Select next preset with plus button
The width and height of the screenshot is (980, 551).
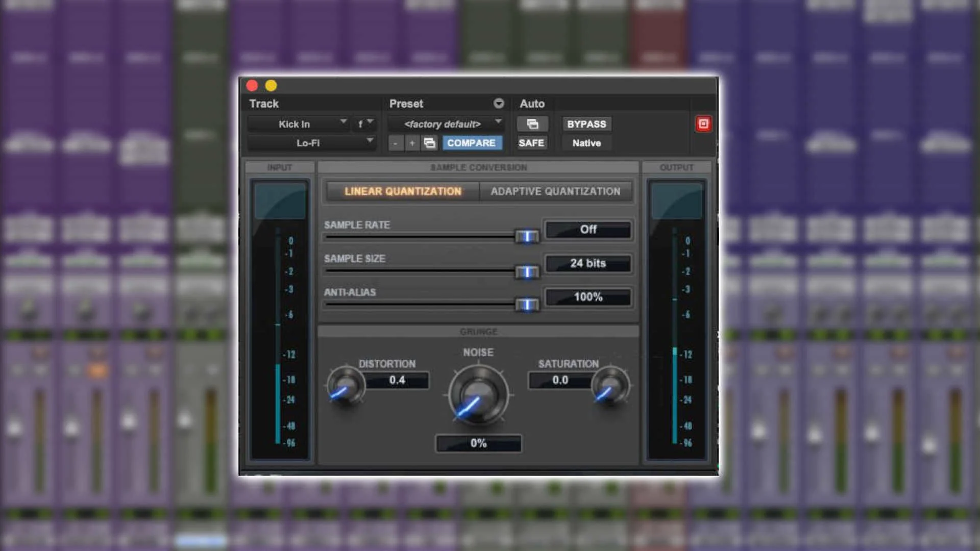coord(412,143)
